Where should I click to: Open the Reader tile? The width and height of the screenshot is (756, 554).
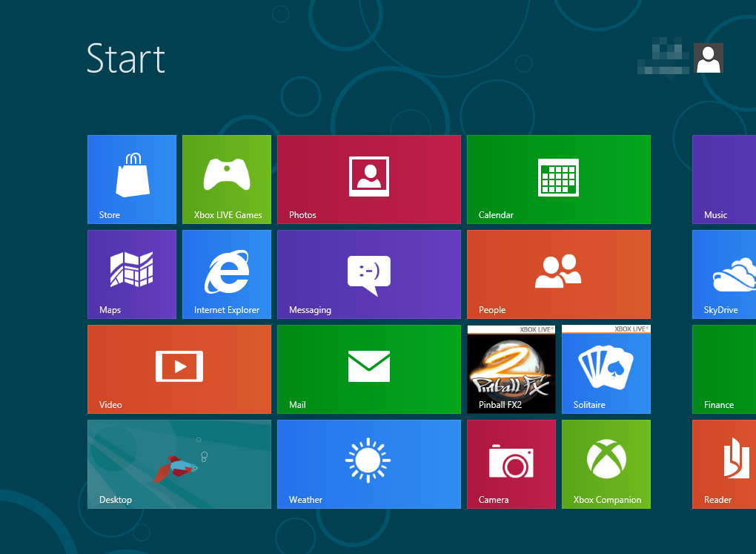tap(724, 464)
